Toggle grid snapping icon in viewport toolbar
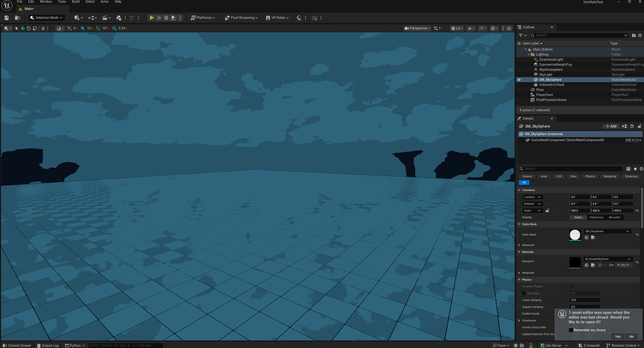 [83, 28]
